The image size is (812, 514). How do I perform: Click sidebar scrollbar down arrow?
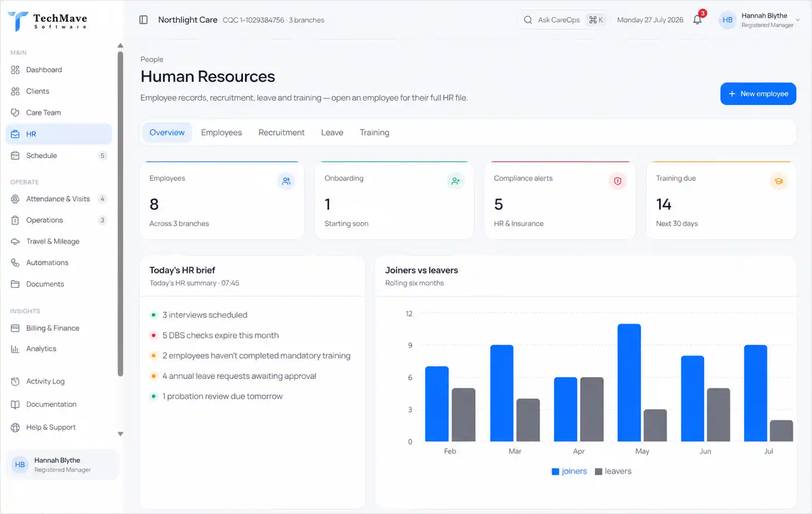point(121,434)
